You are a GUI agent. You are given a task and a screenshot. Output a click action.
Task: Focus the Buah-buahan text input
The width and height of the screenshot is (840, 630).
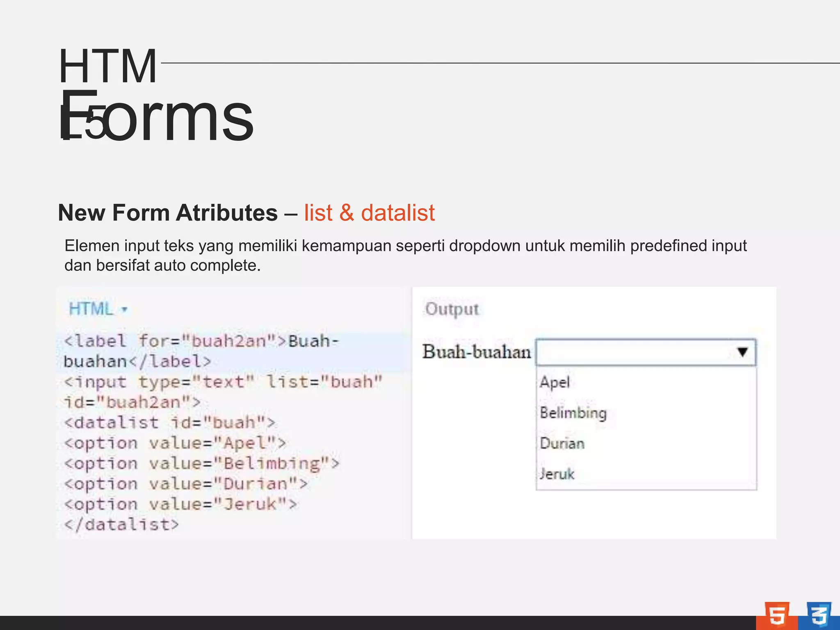[x=646, y=352]
